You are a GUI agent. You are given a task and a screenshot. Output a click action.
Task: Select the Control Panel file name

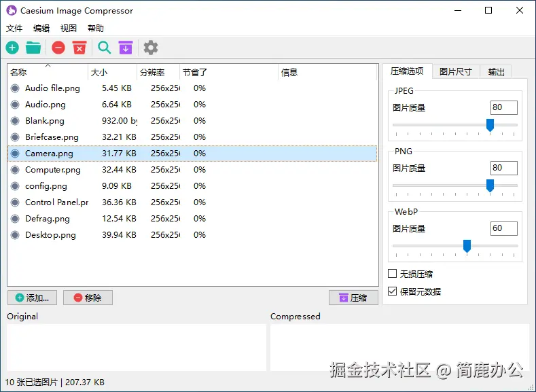57,202
